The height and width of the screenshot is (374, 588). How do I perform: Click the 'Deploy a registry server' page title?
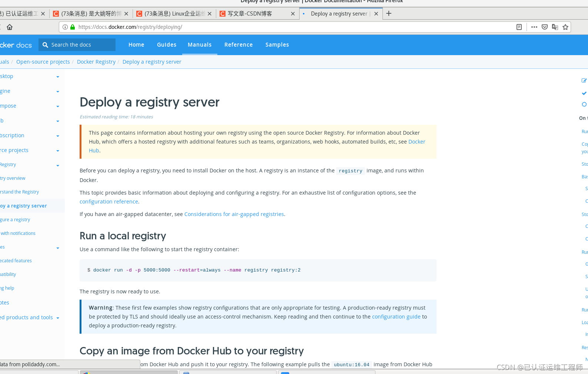click(x=150, y=102)
